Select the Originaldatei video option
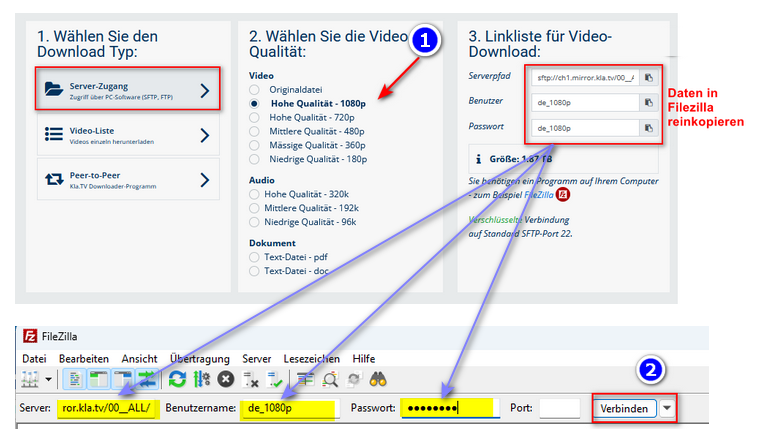Viewport: 763px width, 429px height. click(254, 89)
